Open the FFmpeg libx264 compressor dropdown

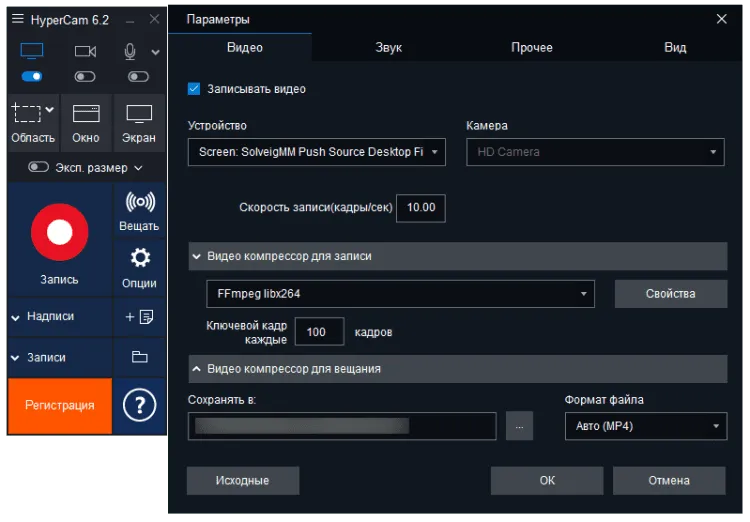click(x=400, y=294)
